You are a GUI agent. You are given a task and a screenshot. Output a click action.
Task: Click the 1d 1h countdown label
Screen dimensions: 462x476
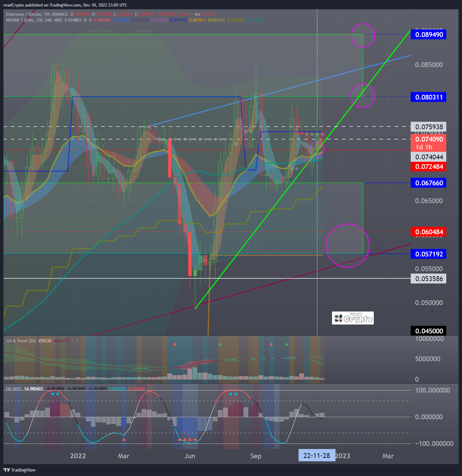tap(424, 147)
